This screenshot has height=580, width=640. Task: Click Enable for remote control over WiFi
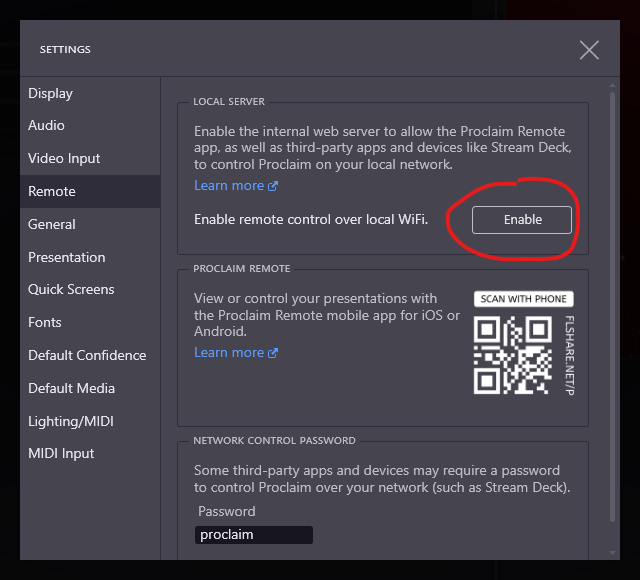click(522, 220)
